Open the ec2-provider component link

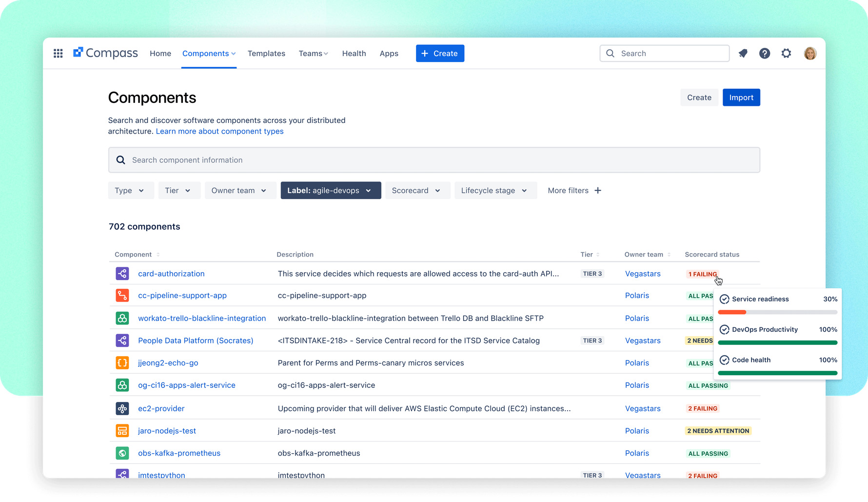coord(161,408)
